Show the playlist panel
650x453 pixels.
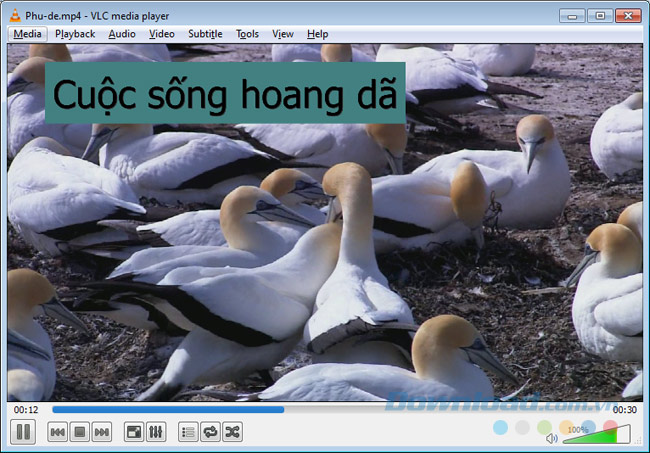188,432
